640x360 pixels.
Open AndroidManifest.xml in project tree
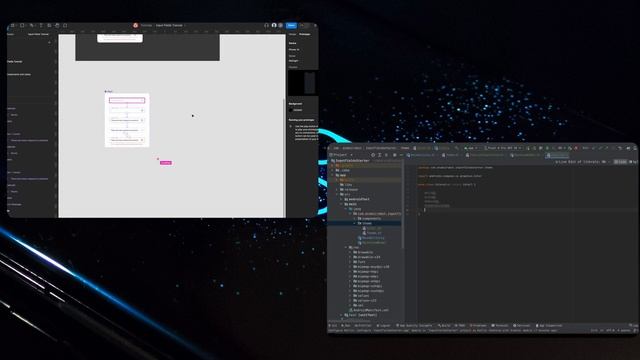(x=369, y=310)
